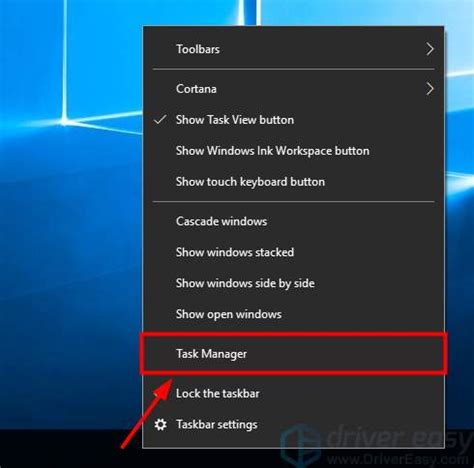The width and height of the screenshot is (474, 468).
Task: Open Taskbar settings
Action: click(x=293, y=425)
